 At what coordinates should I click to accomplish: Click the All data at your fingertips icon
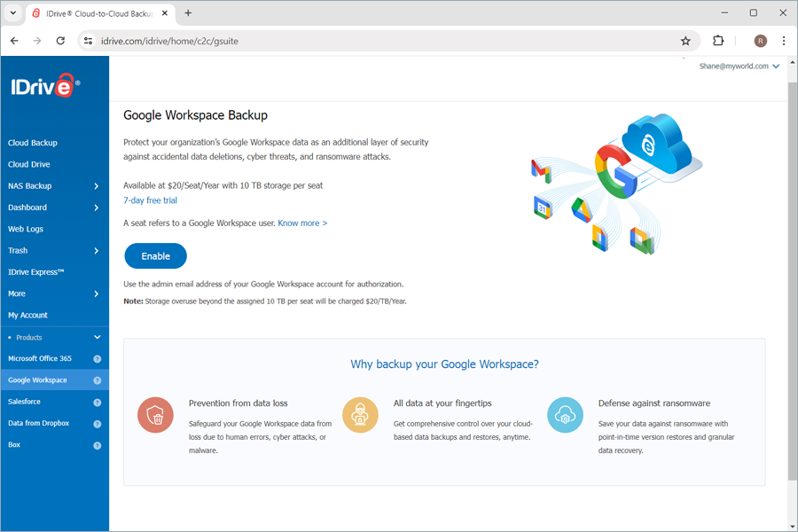360,415
